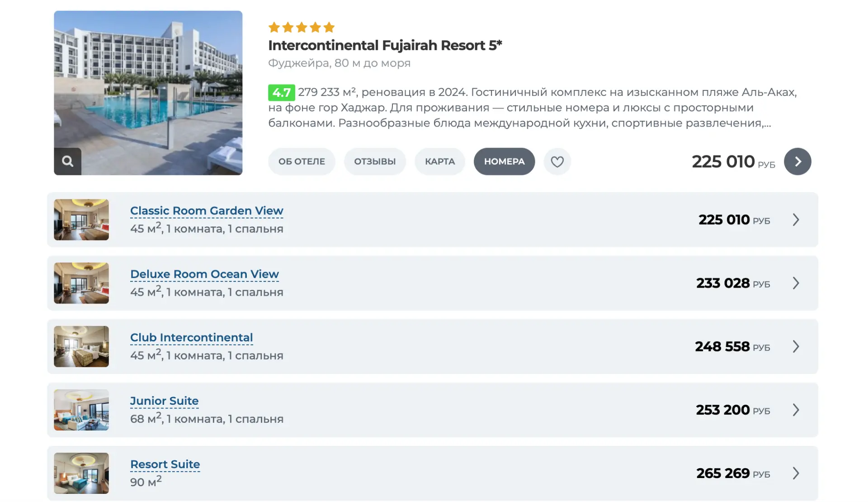
Task: Open the Resort Suite thumbnail
Action: click(x=81, y=473)
